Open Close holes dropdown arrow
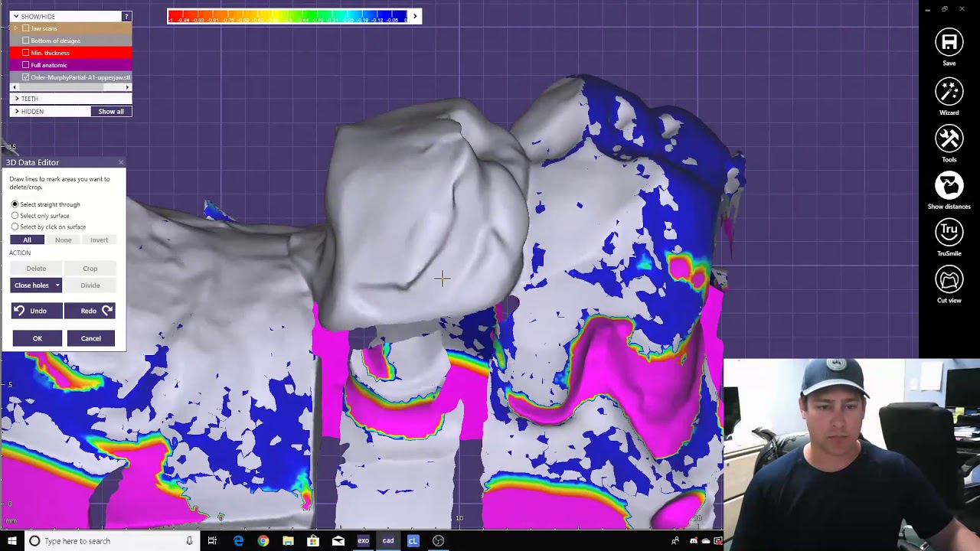 pyautogui.click(x=57, y=285)
